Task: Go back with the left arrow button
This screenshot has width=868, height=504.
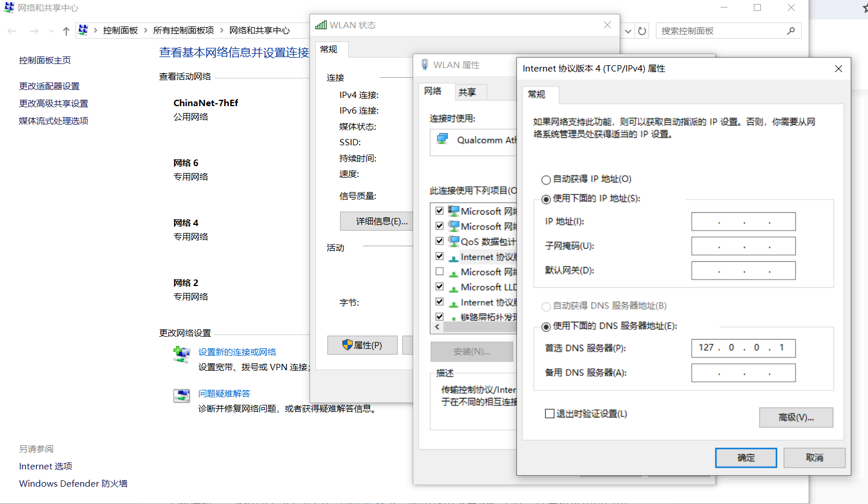Action: [x=12, y=31]
